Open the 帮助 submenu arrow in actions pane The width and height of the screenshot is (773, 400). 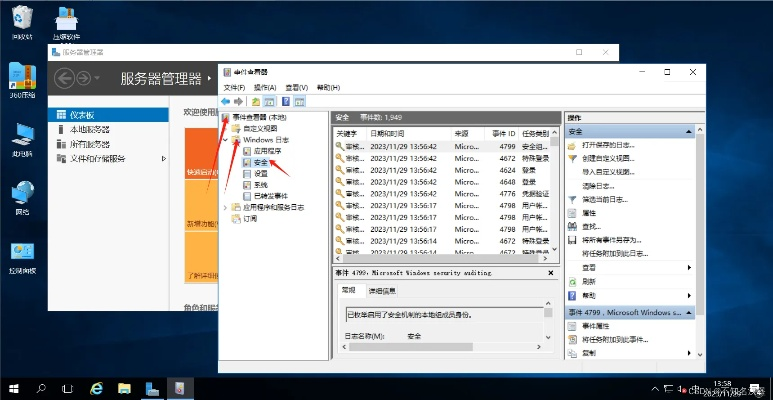(x=689, y=295)
